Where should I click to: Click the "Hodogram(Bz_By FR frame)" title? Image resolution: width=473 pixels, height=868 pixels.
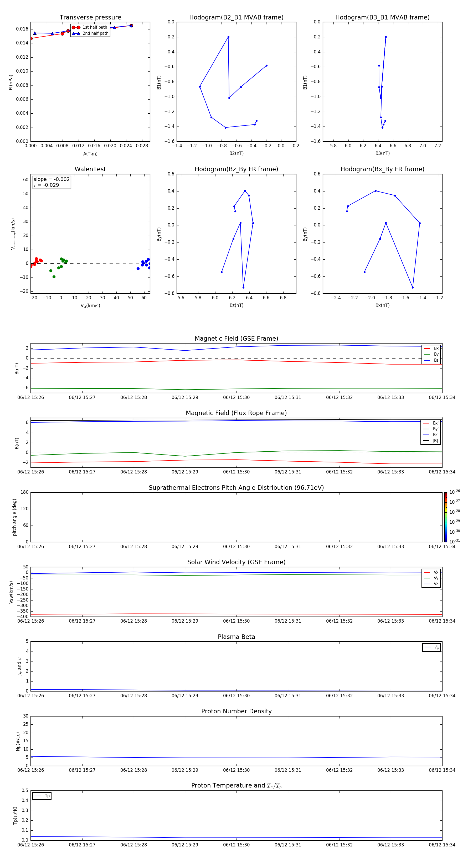(x=236, y=169)
